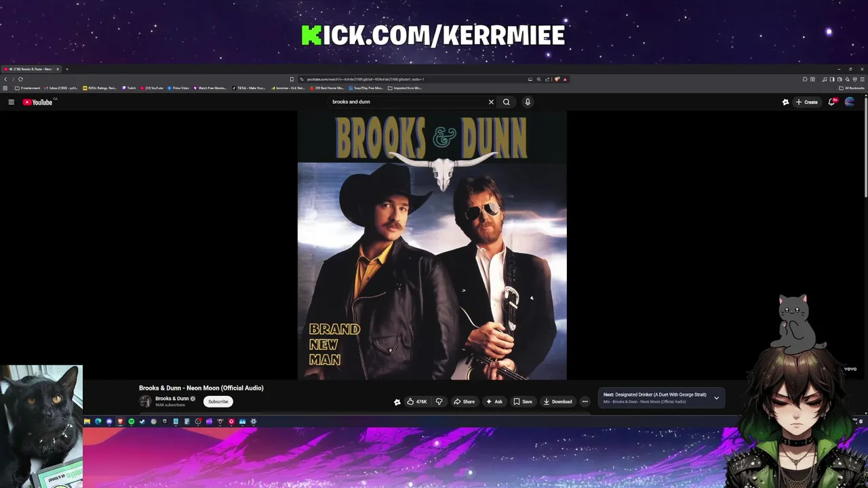Viewport: 868px width, 488px height.
Task: Open a new browser tab
Action: [x=66, y=69]
